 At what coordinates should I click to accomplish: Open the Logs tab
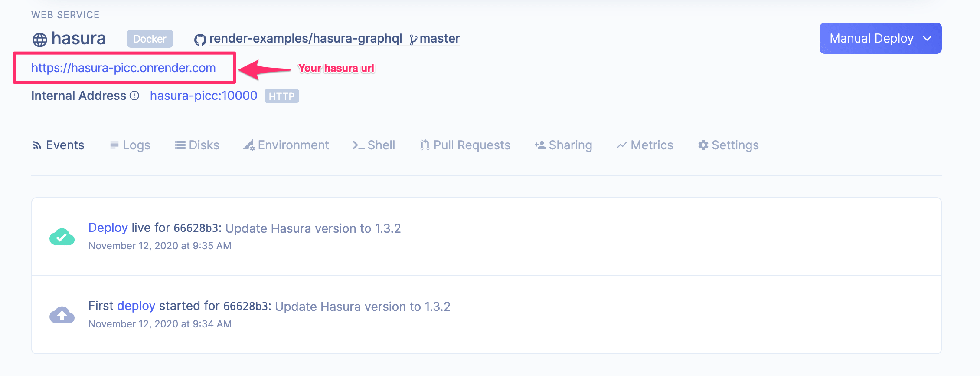pos(130,145)
